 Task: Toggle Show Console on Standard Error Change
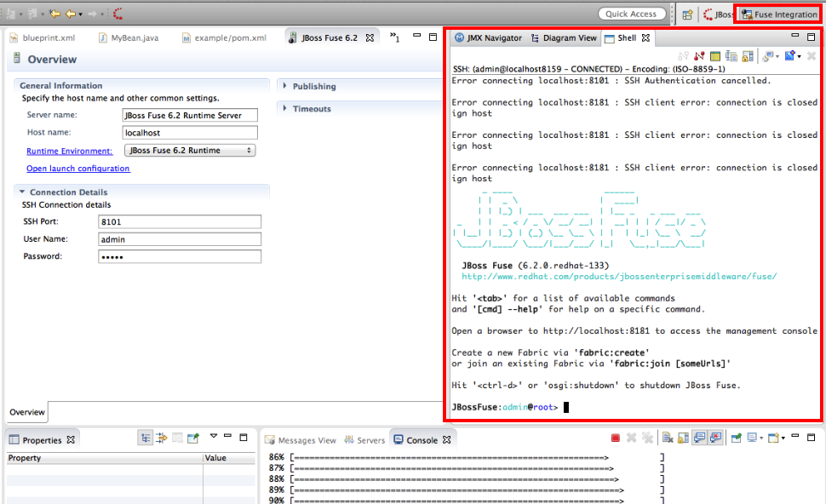pos(715,438)
